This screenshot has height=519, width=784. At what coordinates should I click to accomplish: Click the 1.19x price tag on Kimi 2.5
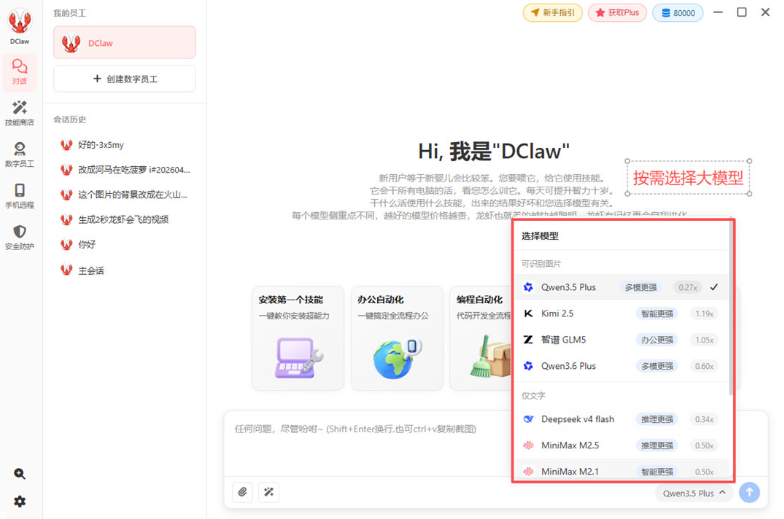(704, 314)
